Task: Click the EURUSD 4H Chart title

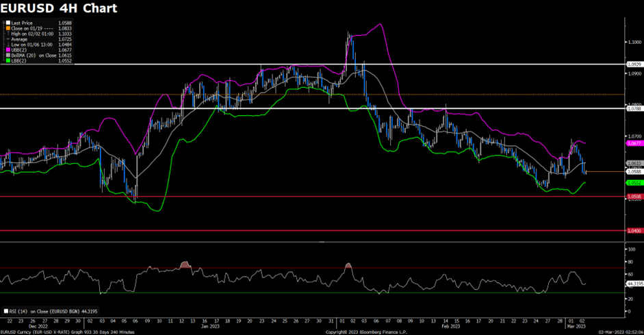Action: point(60,9)
